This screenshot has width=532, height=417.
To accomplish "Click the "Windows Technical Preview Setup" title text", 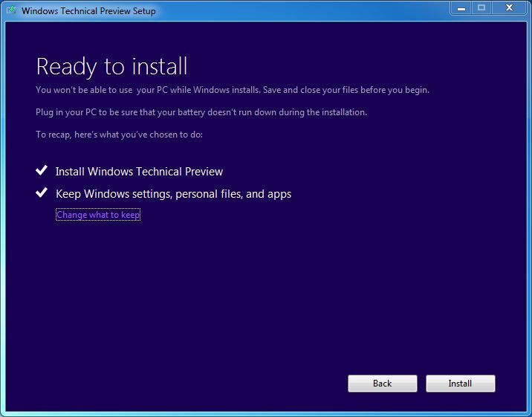I will click(88, 11).
